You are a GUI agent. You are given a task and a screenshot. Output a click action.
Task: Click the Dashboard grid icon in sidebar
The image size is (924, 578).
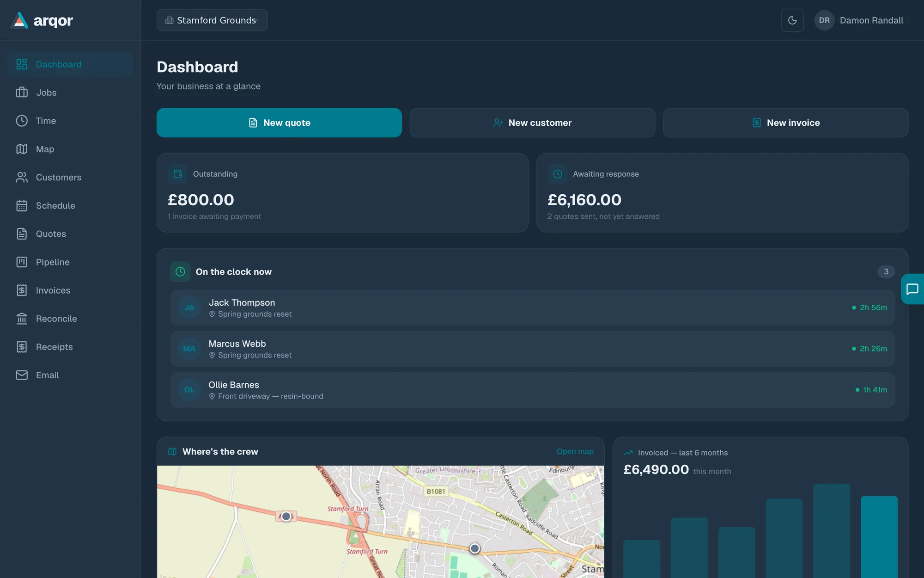coord(22,64)
